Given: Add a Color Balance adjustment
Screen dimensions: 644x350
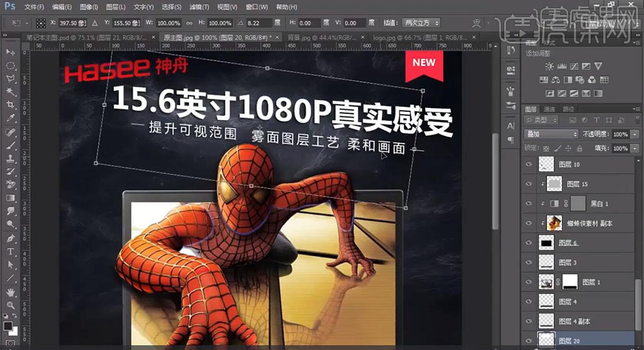Looking at the screenshot, I should click(x=556, y=80).
